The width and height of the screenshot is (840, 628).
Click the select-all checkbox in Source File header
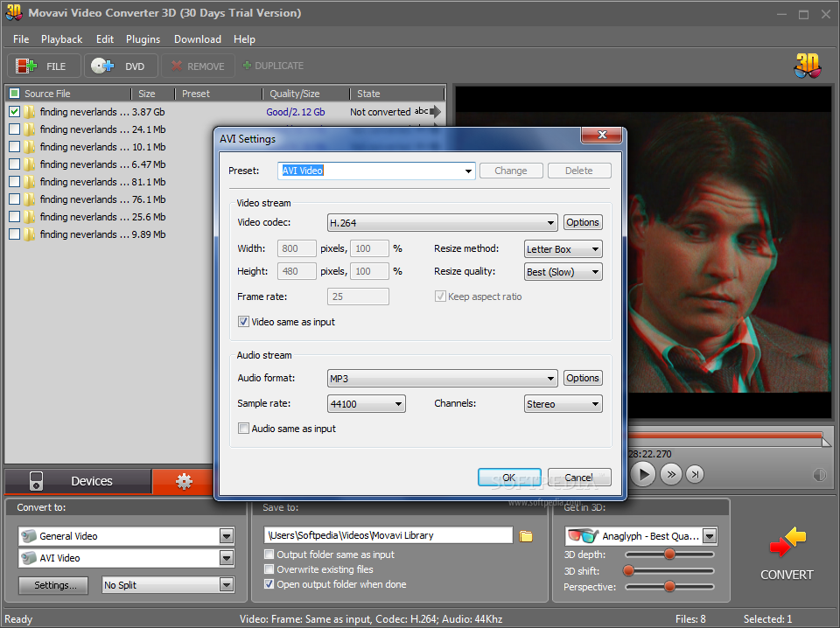coord(15,94)
